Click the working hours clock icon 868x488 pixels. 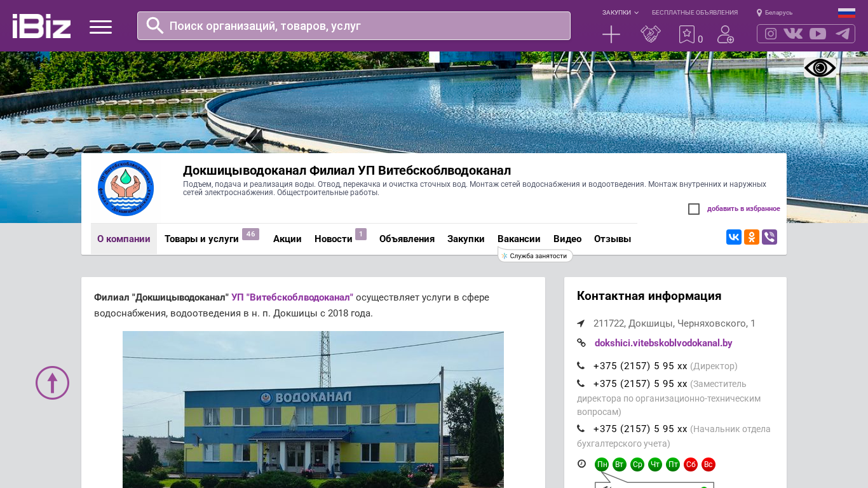[581, 464]
